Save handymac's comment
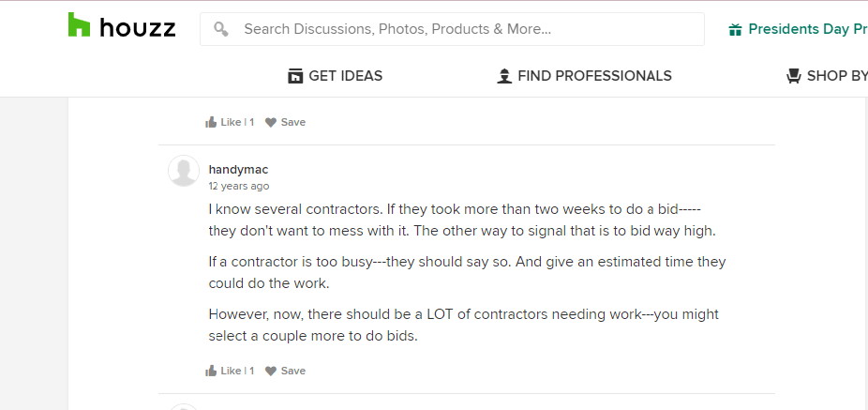This screenshot has width=868, height=410. point(285,371)
